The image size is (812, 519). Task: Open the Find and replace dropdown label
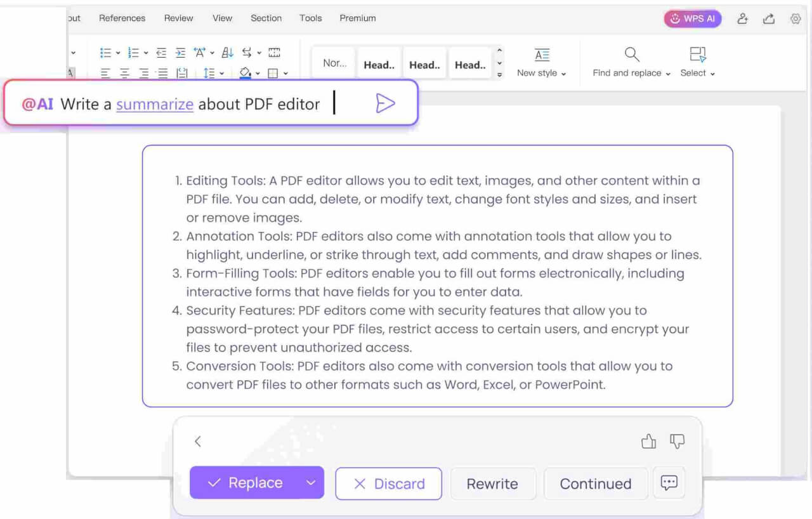coord(632,73)
